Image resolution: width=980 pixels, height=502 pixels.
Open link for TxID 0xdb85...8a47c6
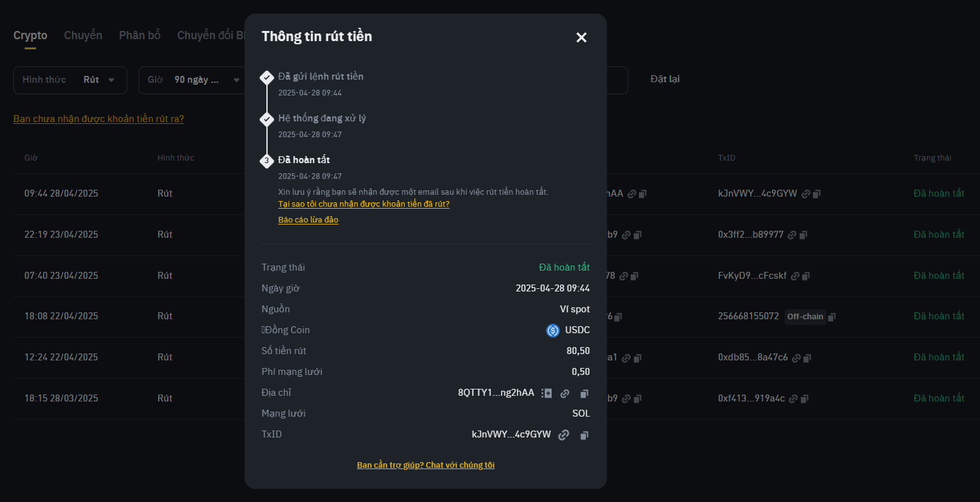click(797, 358)
